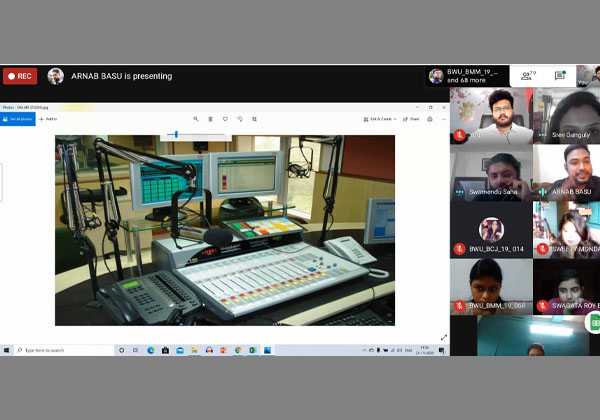Mark photo as favorite with heart icon
600x420 pixels.
pos(225,119)
